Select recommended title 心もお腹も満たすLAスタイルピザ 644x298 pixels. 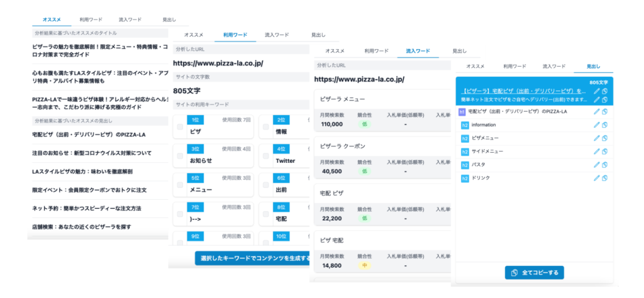100,77
